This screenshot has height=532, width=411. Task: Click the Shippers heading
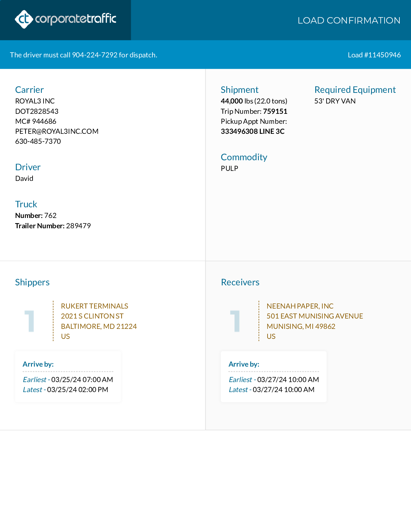(x=32, y=282)
